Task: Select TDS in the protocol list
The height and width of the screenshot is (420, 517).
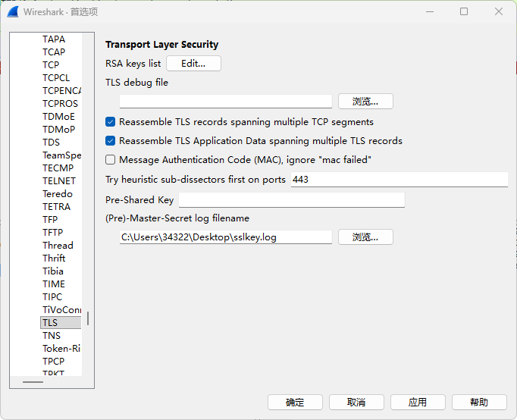Action: 51,142
